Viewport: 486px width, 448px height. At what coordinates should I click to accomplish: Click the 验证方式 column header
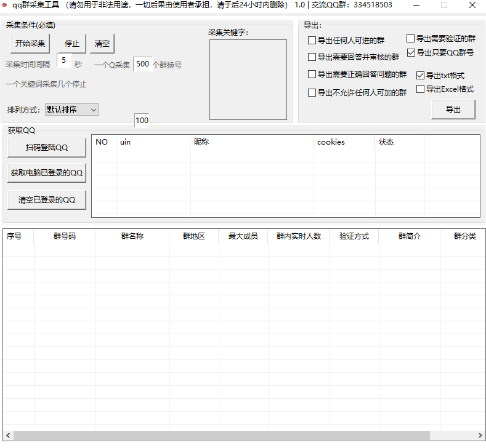[x=354, y=236]
